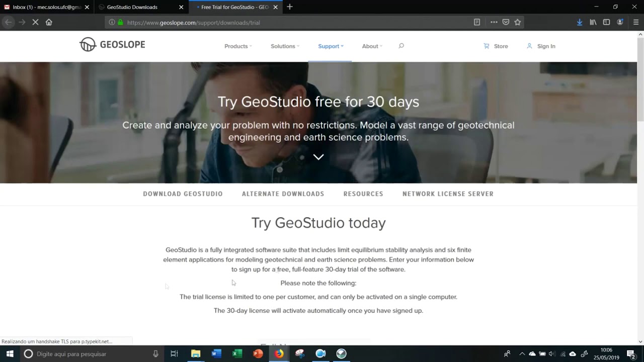644x362 pixels.
Task: Click Cortana microphone icon
Action: point(156,353)
